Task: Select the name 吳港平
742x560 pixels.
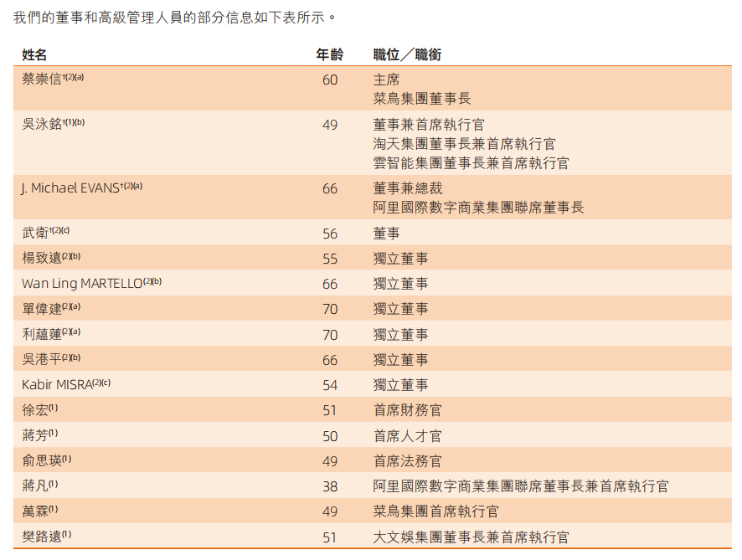Action: point(42,359)
